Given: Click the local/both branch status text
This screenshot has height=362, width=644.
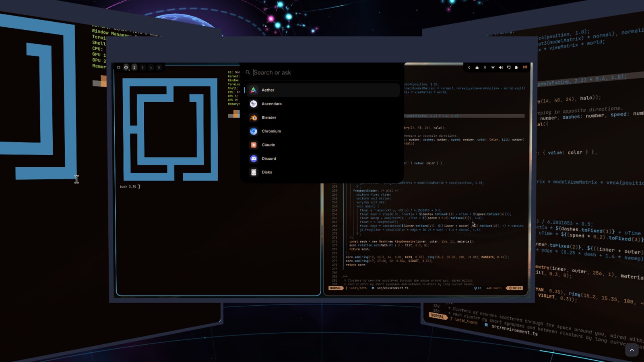Looking at the screenshot, I should click(x=358, y=288).
